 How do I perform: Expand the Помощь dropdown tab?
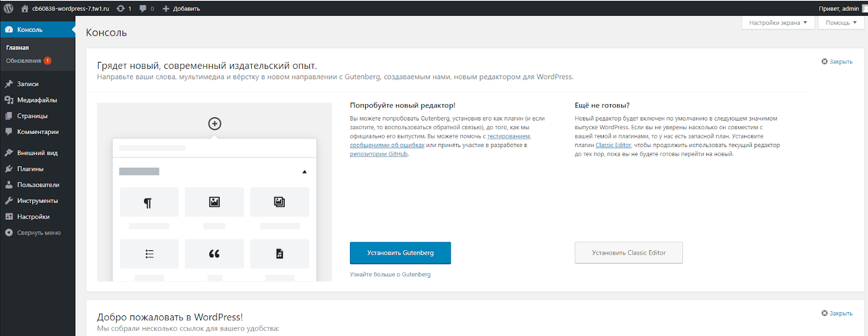841,23
